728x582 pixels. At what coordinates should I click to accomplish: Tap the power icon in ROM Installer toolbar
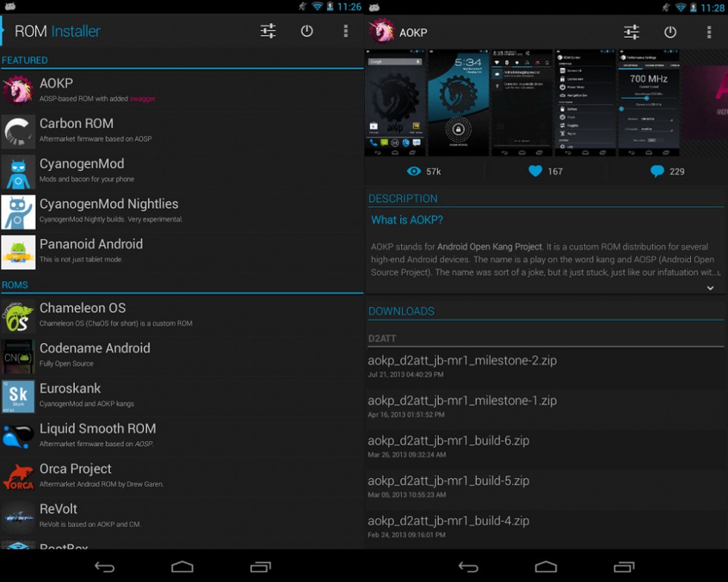pyautogui.click(x=307, y=31)
